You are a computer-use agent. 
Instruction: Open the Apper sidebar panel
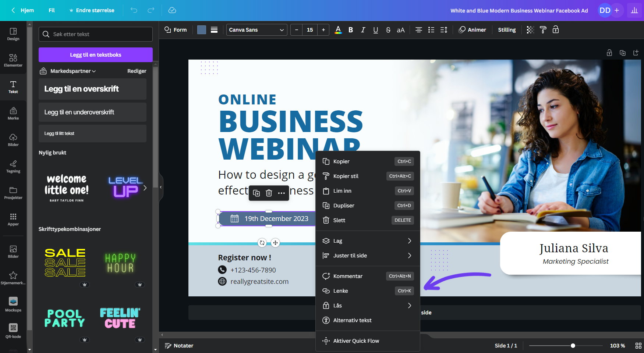tap(13, 220)
